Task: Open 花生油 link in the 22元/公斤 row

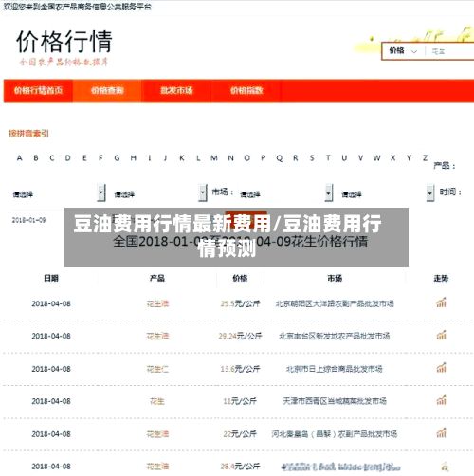Action: click(x=157, y=434)
